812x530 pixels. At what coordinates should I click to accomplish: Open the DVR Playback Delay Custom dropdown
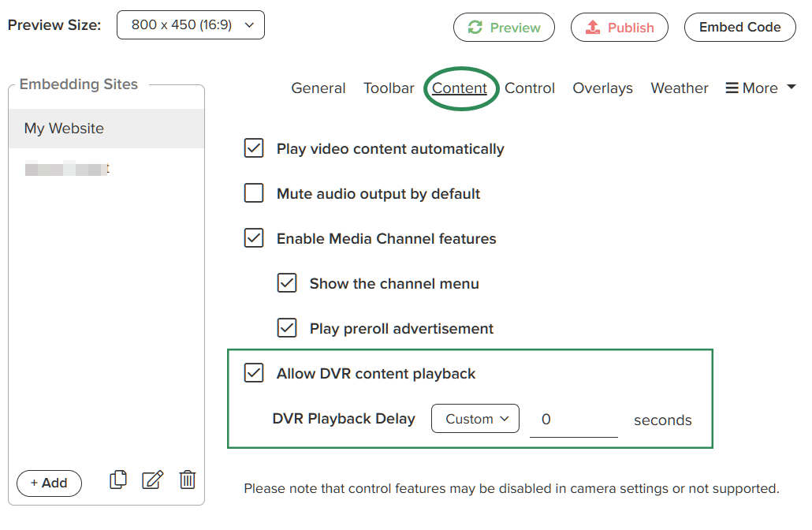click(475, 419)
